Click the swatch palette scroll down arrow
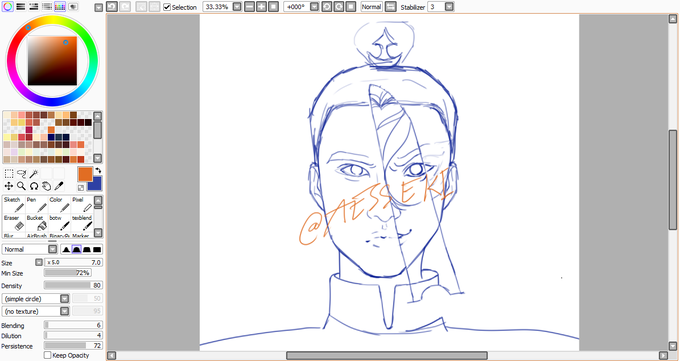The width and height of the screenshot is (680, 361). click(x=98, y=158)
